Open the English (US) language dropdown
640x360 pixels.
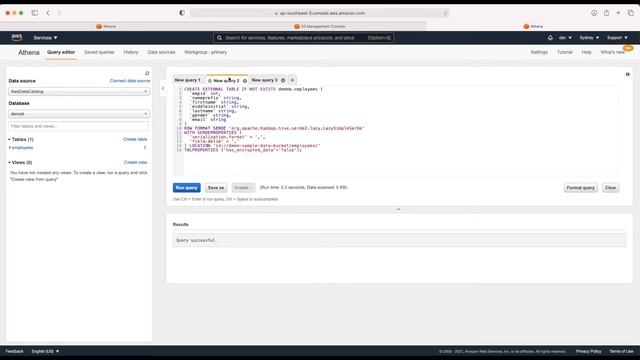[x=45, y=351]
